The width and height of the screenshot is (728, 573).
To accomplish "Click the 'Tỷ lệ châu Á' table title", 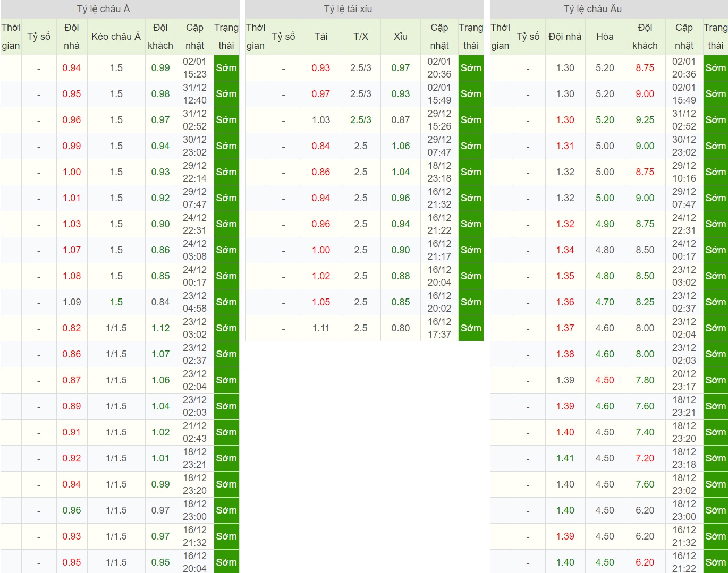I will coord(103,9).
